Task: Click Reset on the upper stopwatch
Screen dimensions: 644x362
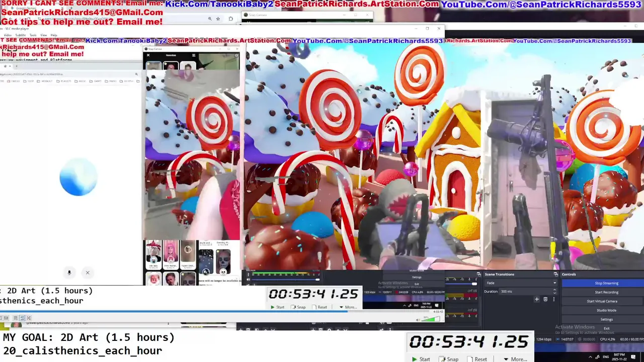Action: tap(319, 307)
